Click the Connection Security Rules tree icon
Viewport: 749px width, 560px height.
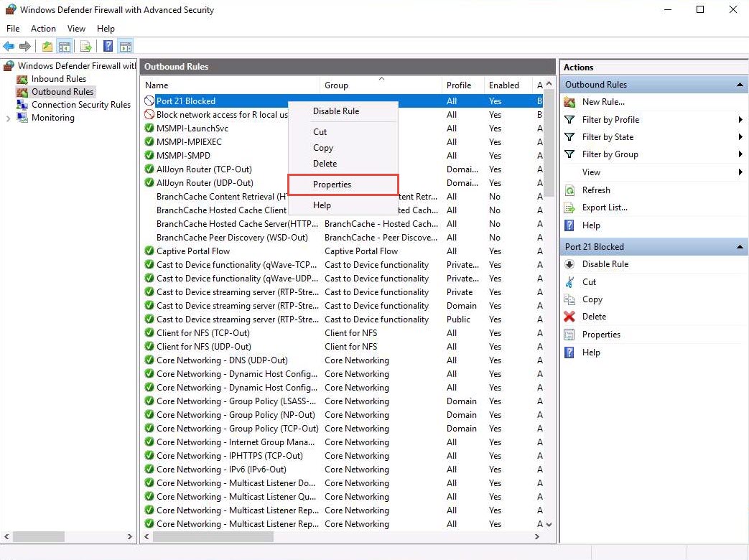(x=22, y=105)
